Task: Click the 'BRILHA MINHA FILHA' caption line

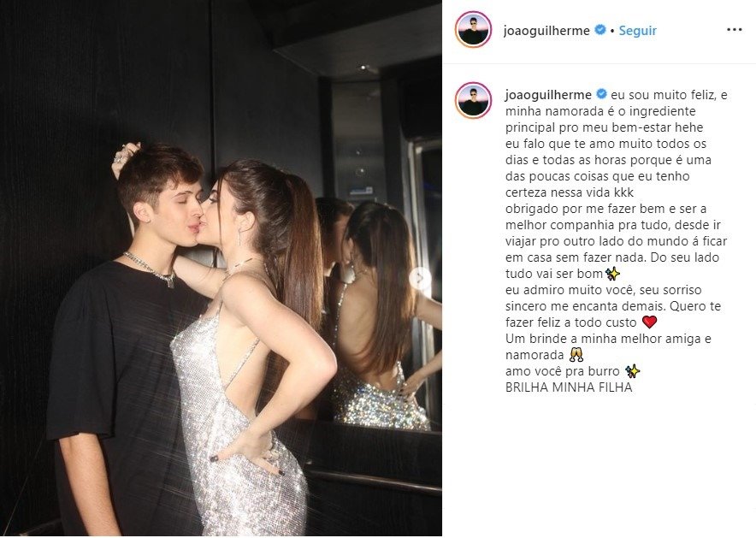Action: [569, 387]
